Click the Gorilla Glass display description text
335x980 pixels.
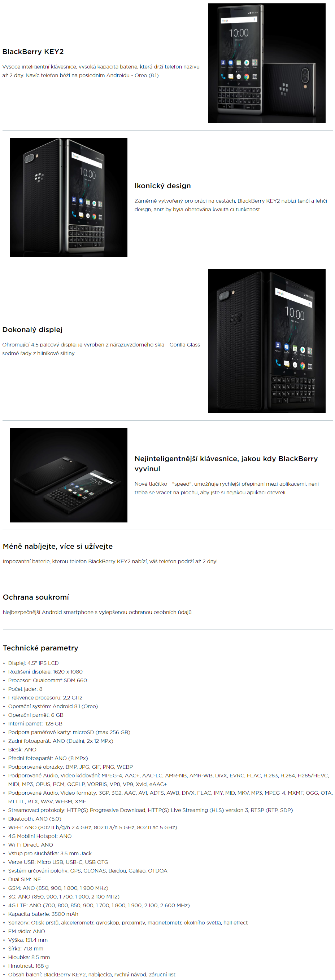(x=101, y=349)
